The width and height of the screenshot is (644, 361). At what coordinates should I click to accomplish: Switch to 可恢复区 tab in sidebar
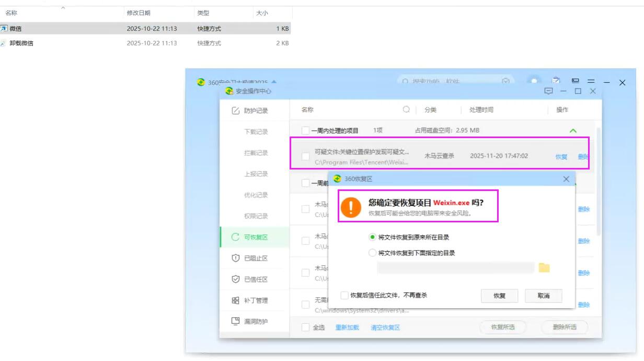[255, 237]
